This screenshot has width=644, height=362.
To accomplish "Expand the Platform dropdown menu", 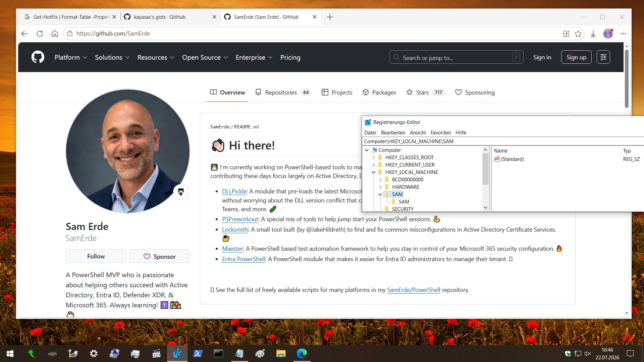I will pyautogui.click(x=71, y=57).
